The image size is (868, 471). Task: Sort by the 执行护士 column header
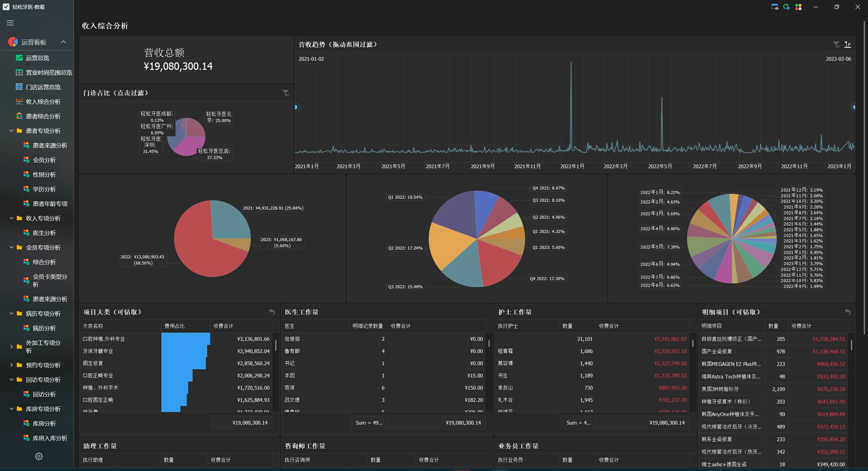tap(527, 326)
